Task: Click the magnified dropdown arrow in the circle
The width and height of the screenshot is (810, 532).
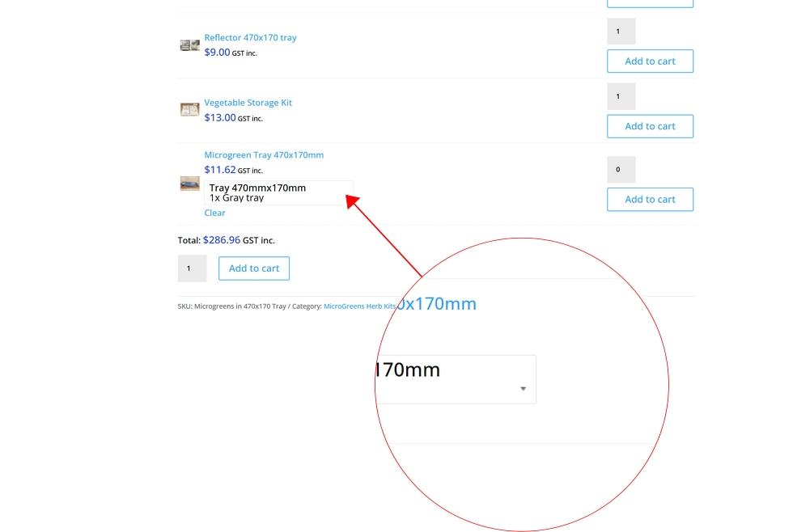Action: 523,389
